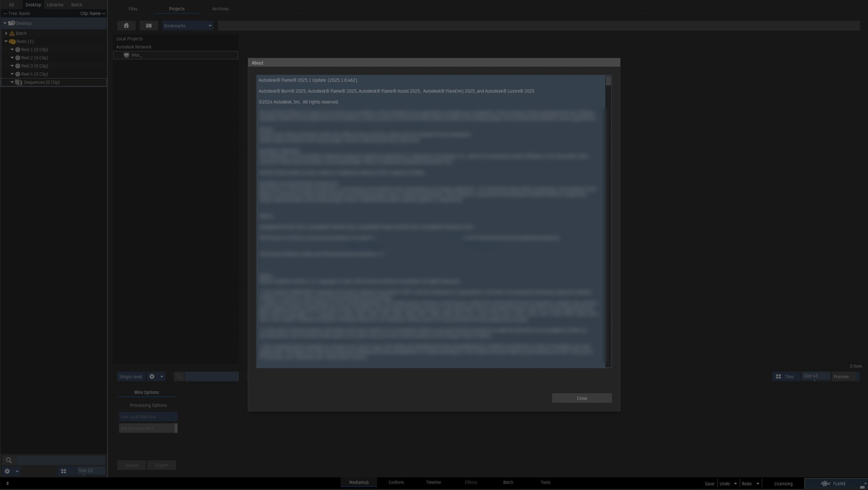Select the Timeline tab

pos(433,483)
